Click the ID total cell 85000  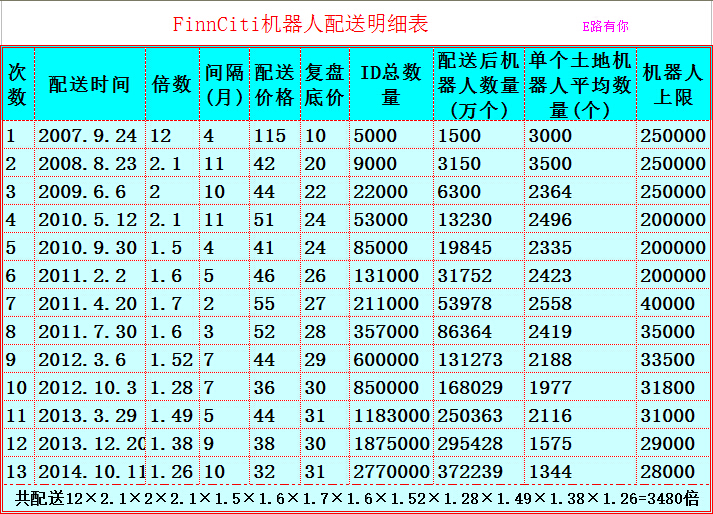[391, 247]
